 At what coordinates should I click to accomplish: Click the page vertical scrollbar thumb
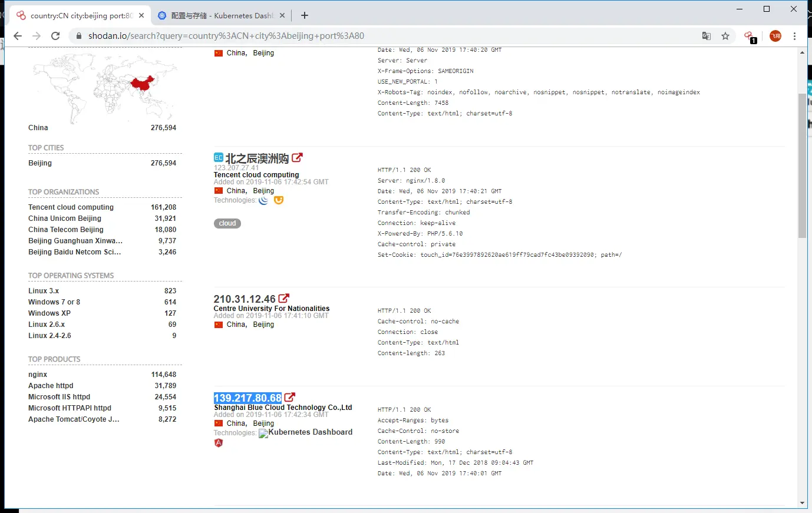pos(803,165)
